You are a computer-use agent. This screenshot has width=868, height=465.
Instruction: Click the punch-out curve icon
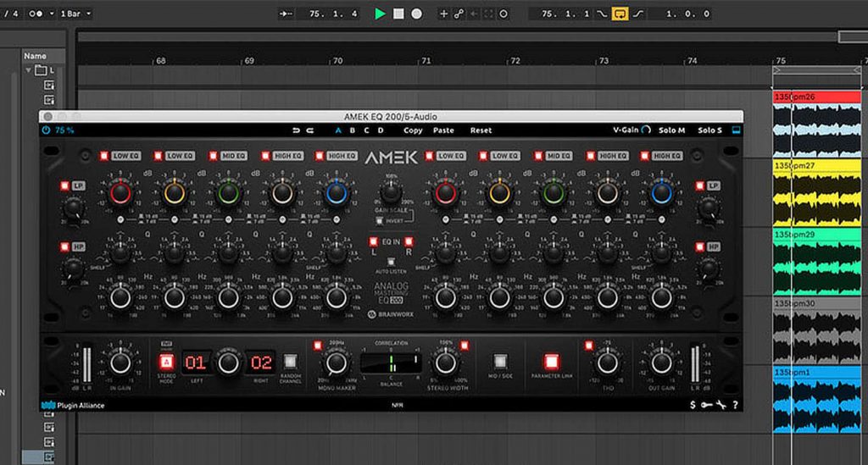pyautogui.click(x=638, y=14)
